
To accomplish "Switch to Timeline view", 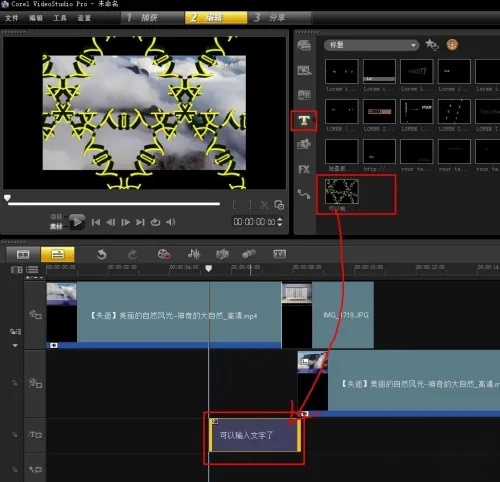I will (x=58, y=254).
